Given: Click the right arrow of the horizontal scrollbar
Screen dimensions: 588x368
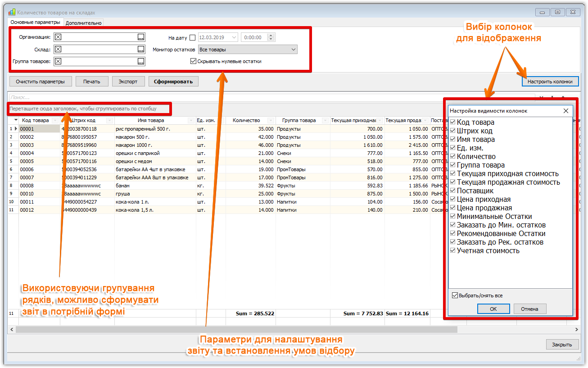Looking at the screenshot, I should coord(576,330).
